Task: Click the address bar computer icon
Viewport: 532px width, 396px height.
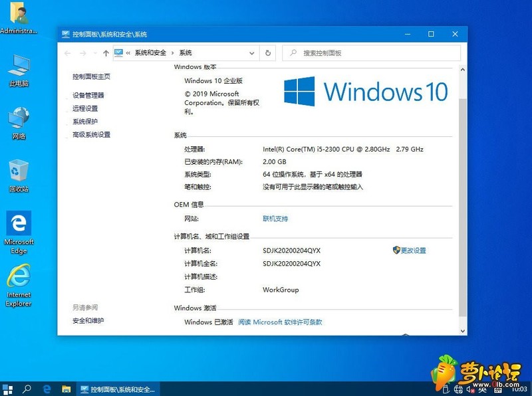Action: click(119, 53)
